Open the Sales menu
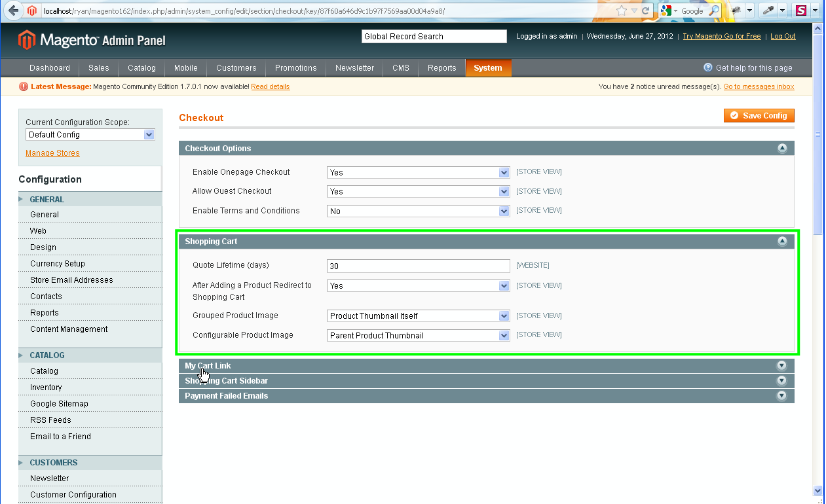Viewport: 826px width, 504px height. tap(99, 68)
